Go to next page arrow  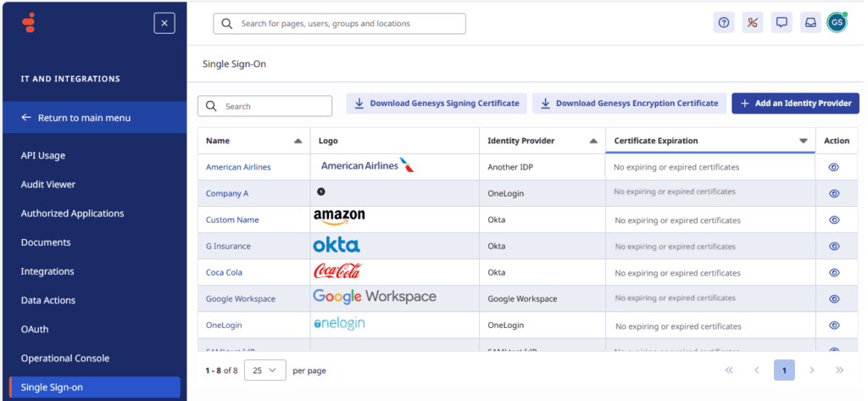[812, 370]
